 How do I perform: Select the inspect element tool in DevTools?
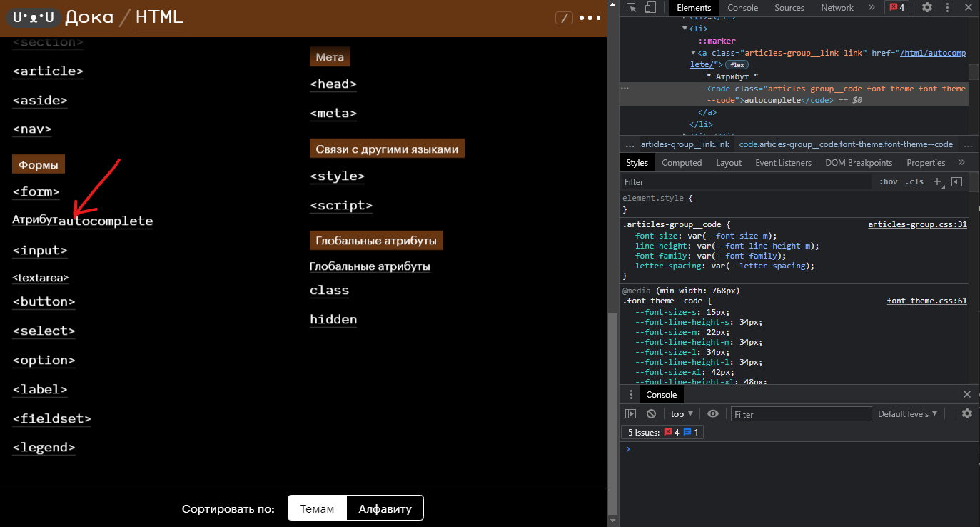[x=632, y=7]
